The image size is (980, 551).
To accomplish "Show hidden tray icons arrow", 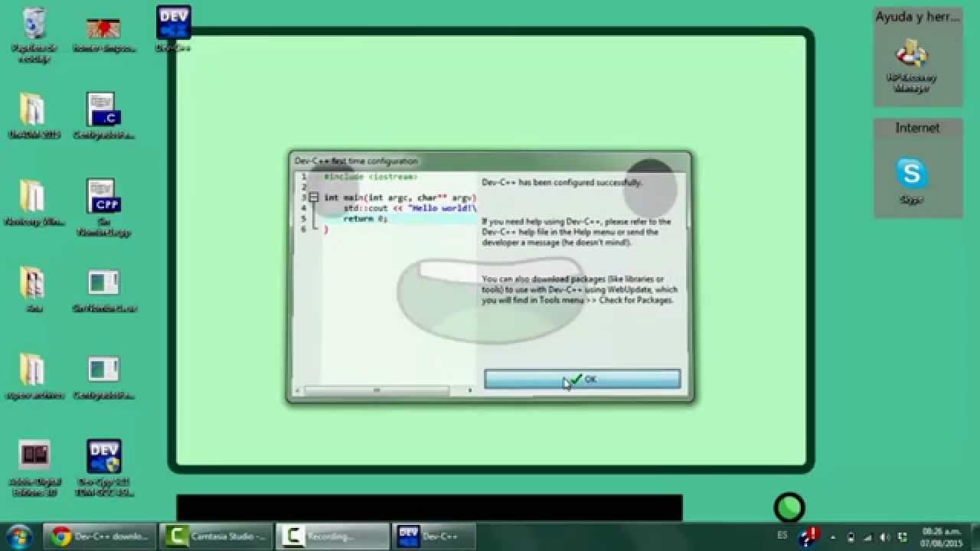I will [x=832, y=537].
